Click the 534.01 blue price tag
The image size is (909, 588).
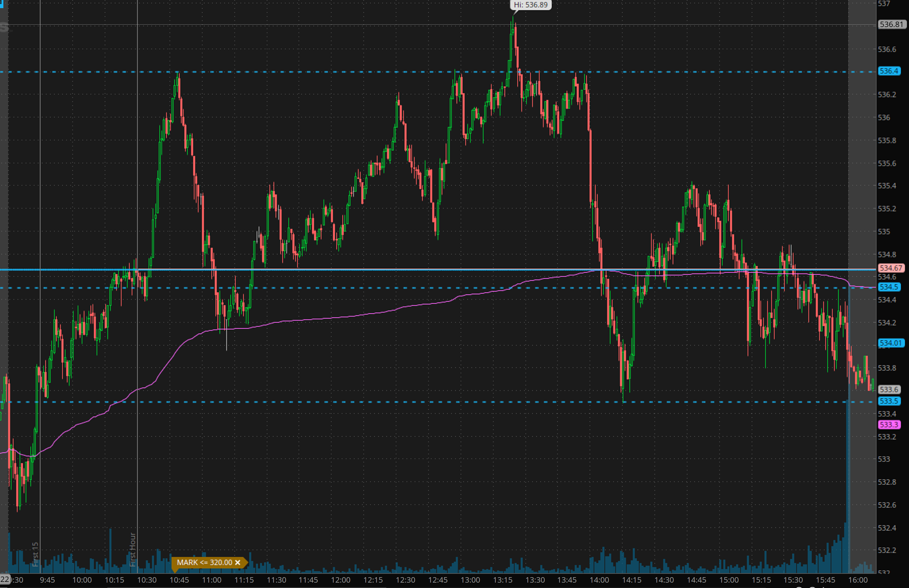[891, 343]
